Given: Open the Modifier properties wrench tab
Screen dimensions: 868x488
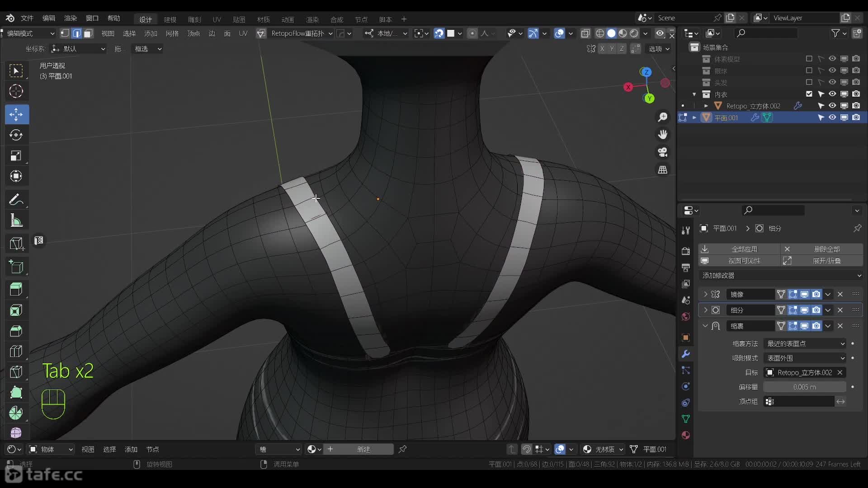Looking at the screenshot, I should 686,354.
